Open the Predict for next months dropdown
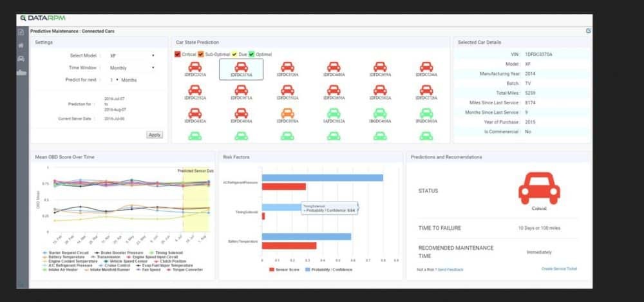Image resolution: width=644 pixels, height=302 pixels. point(114,80)
